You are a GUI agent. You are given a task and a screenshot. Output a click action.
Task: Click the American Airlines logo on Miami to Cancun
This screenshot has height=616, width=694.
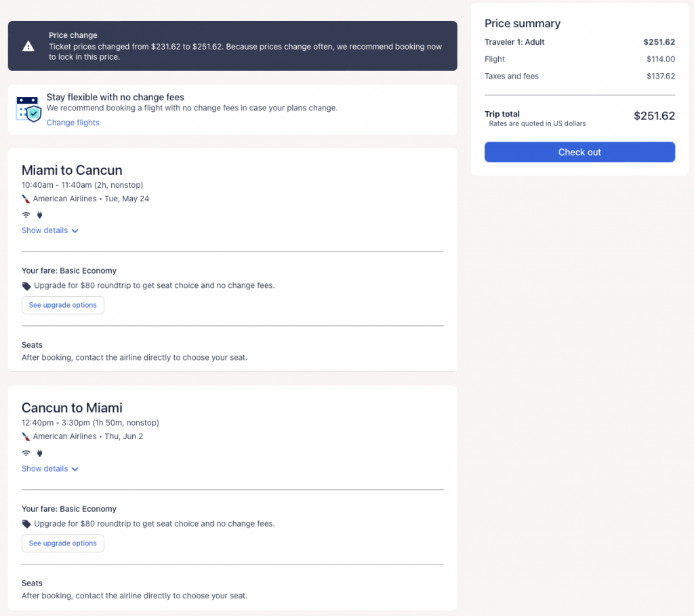tap(26, 199)
